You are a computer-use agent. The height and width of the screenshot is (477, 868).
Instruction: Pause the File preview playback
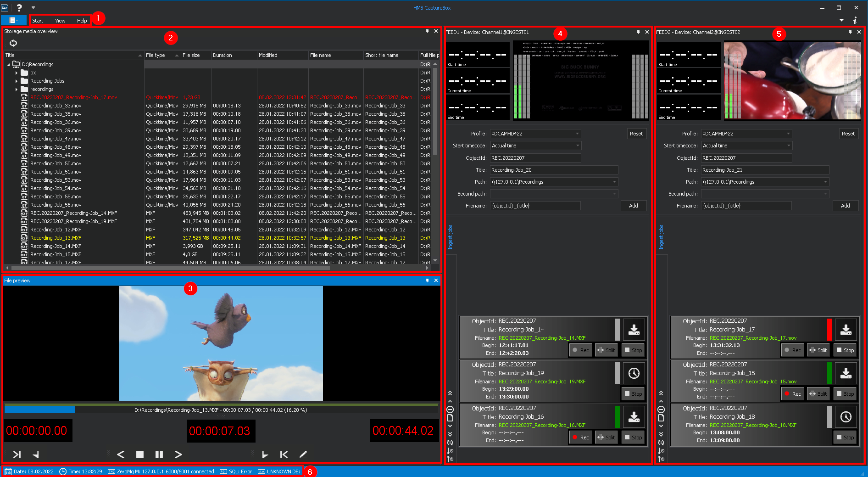pyautogui.click(x=159, y=455)
